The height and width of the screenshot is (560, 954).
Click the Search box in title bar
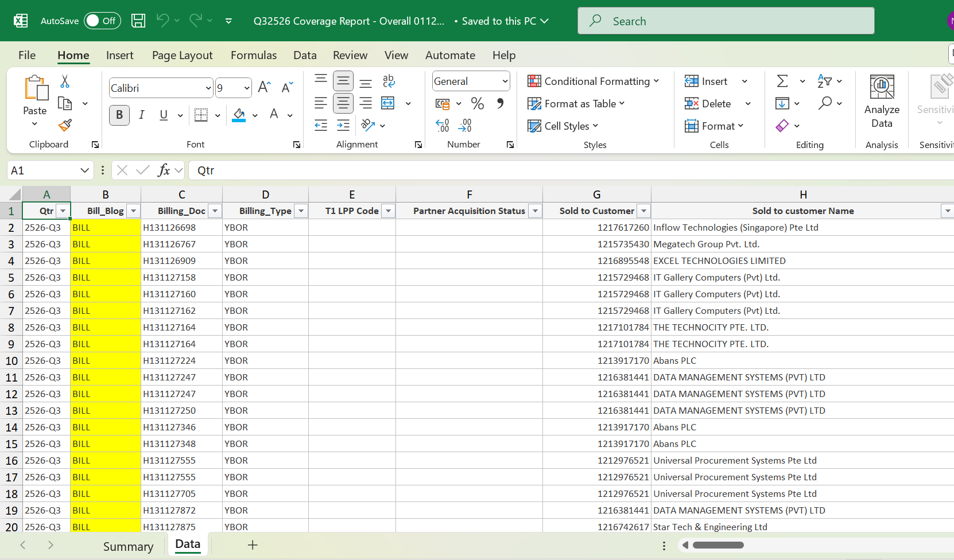(x=726, y=21)
